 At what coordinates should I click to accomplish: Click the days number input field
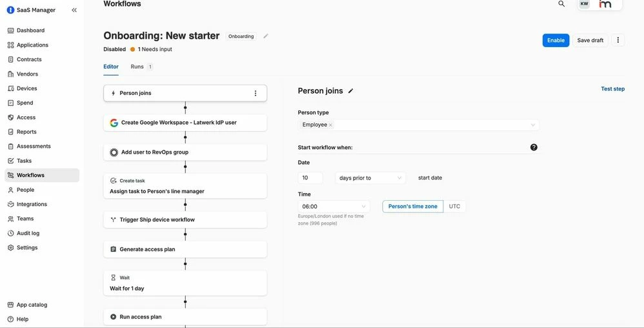point(310,178)
